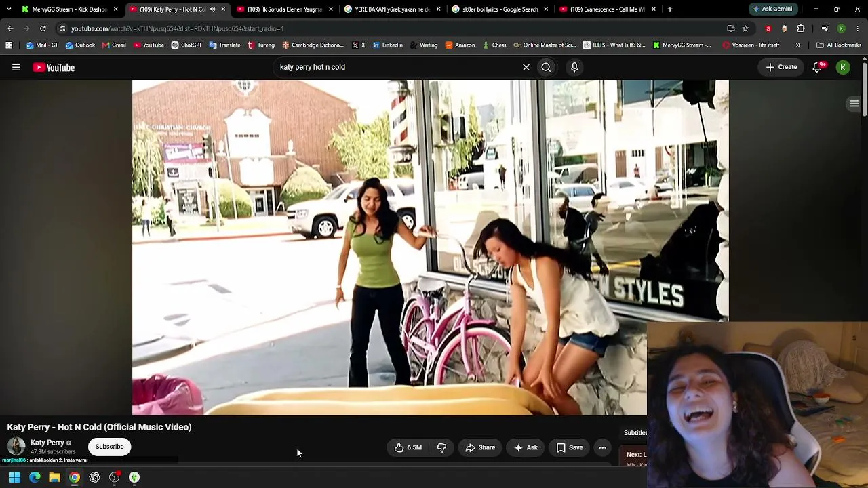Switch to the İlk Soruda Elenen Yarışmacı tab
Screen dimensions: 868x488
point(284,9)
